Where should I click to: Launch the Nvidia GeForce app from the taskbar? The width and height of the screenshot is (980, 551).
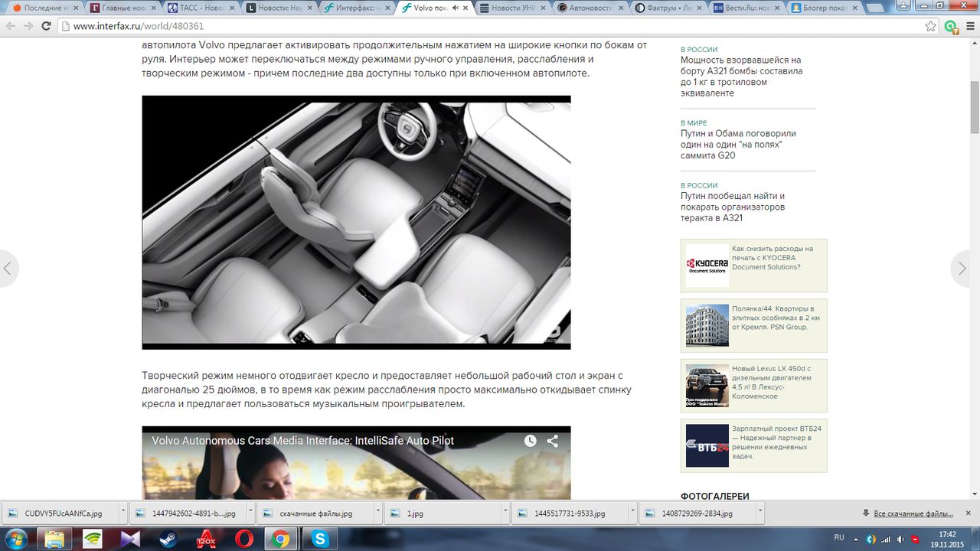(x=92, y=539)
